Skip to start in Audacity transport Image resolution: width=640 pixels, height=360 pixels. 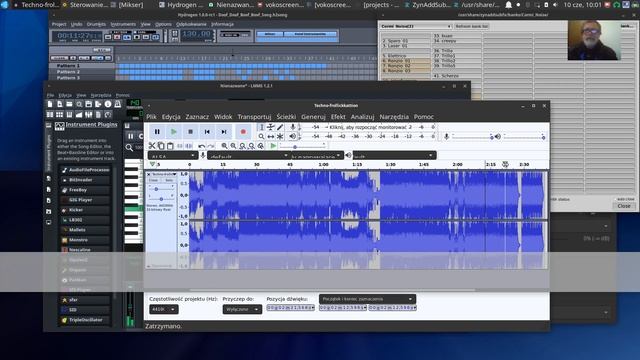pos(207,132)
